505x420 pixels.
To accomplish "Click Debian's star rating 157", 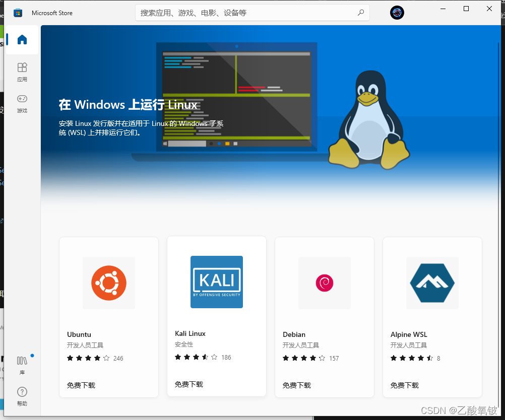I will pos(311,358).
